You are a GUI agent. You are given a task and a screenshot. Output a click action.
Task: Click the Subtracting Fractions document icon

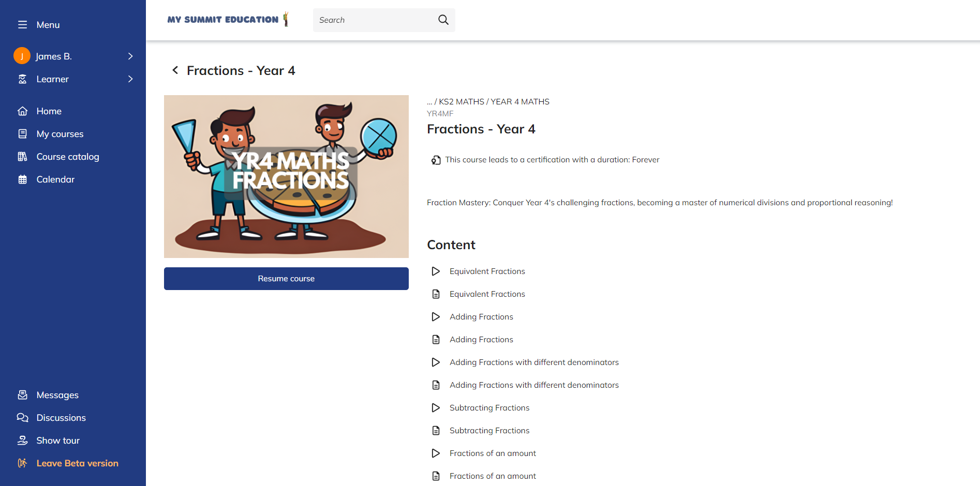click(436, 431)
